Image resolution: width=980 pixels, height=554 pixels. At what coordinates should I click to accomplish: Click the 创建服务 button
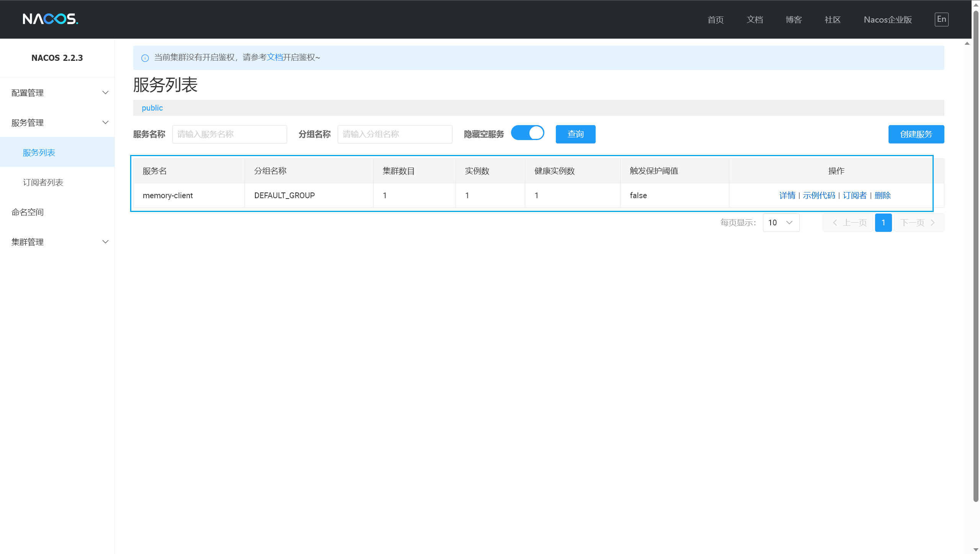[x=916, y=134]
